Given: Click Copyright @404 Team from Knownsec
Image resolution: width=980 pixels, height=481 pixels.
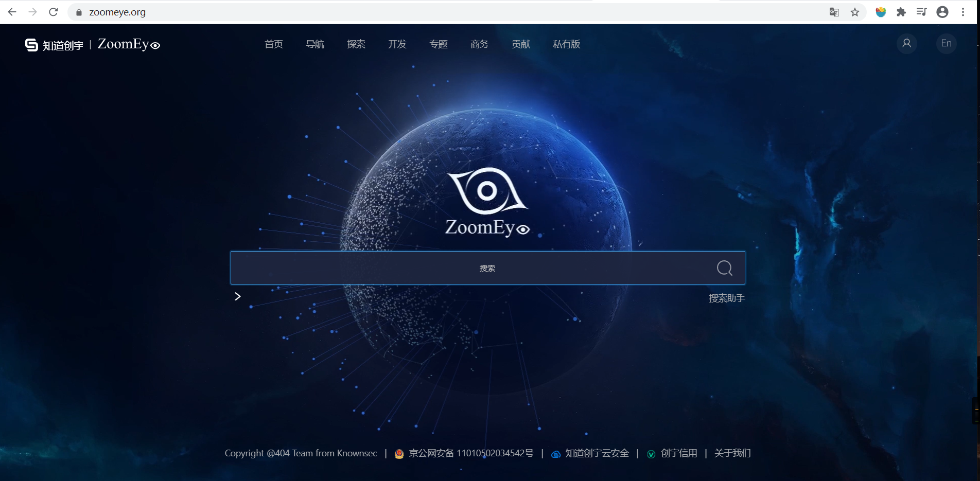Looking at the screenshot, I should click(301, 453).
